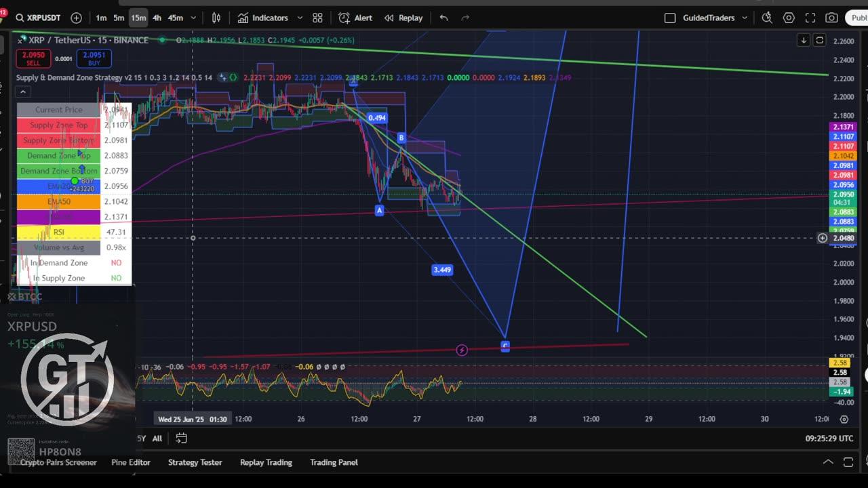Click the 09:25:29 UTC clock
This screenshot has height=488, width=868.
[829, 439]
